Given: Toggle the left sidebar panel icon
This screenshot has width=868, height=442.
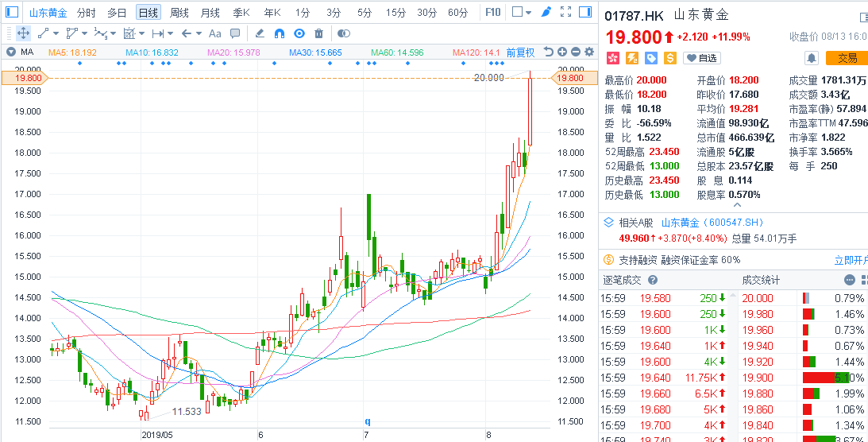Looking at the screenshot, I should pos(12,12).
